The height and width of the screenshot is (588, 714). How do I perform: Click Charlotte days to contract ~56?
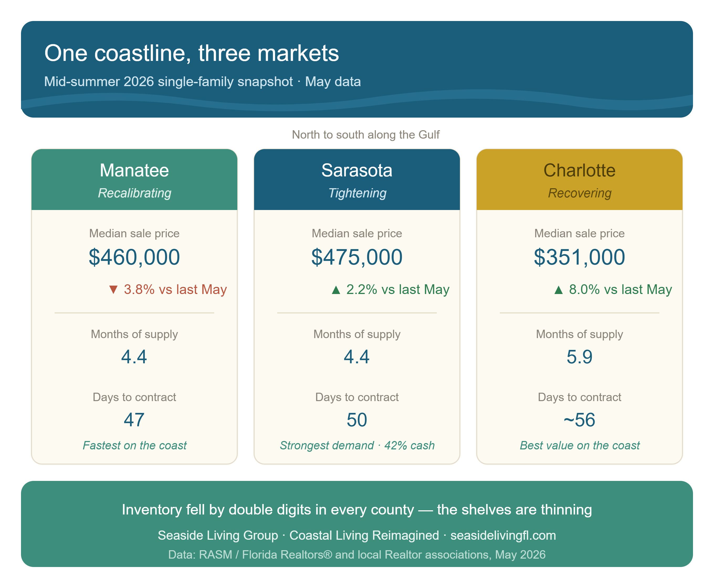click(579, 420)
